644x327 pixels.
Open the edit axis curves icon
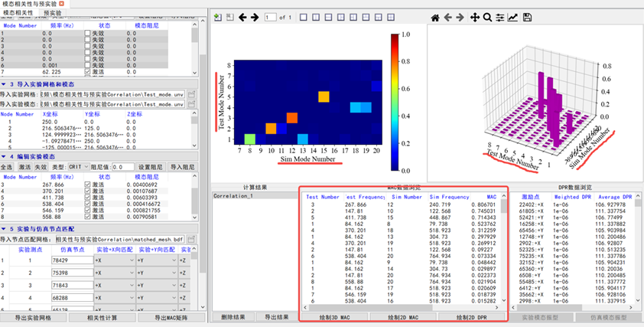512,18
